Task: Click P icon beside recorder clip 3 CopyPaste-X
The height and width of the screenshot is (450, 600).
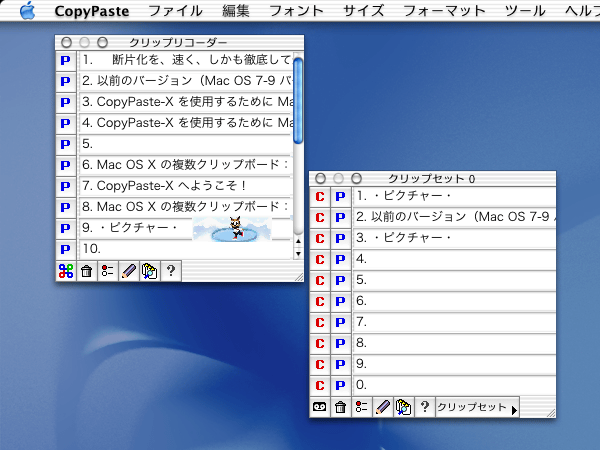Action: [x=66, y=102]
